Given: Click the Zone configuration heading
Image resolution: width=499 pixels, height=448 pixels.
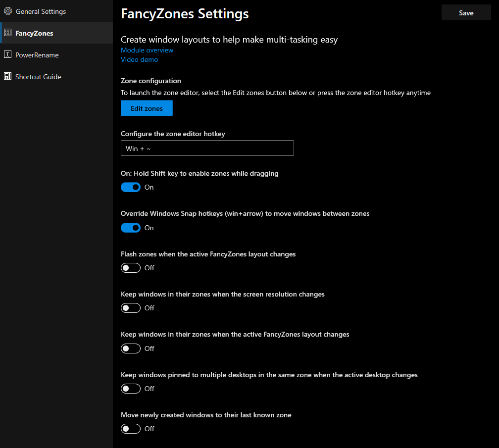Looking at the screenshot, I should coord(151,81).
